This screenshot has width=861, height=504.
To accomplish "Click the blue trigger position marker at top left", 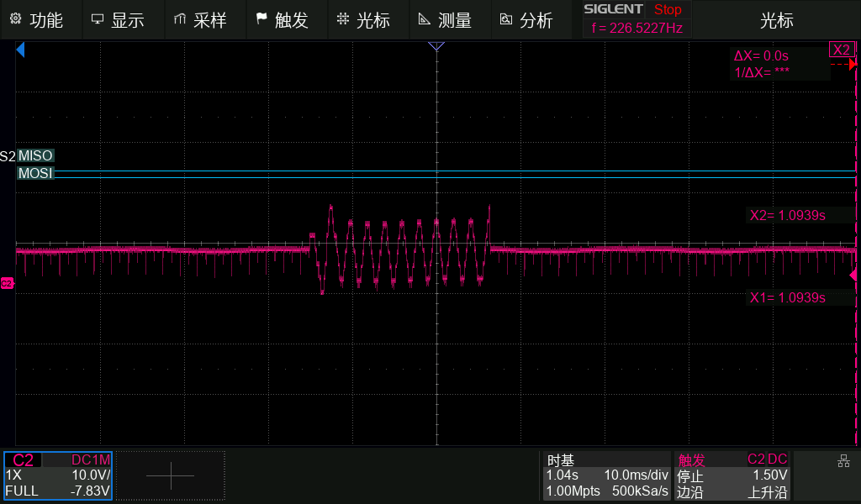I will [20, 50].
